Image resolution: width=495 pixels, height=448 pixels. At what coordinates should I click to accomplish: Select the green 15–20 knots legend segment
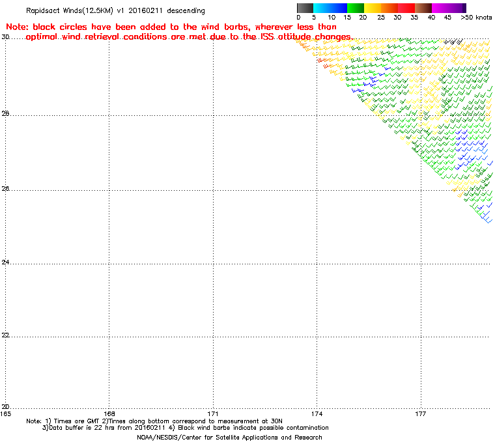tap(356, 8)
